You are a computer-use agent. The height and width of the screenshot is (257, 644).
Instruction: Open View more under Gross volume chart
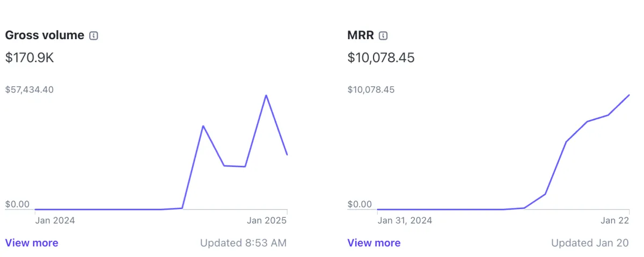click(32, 243)
